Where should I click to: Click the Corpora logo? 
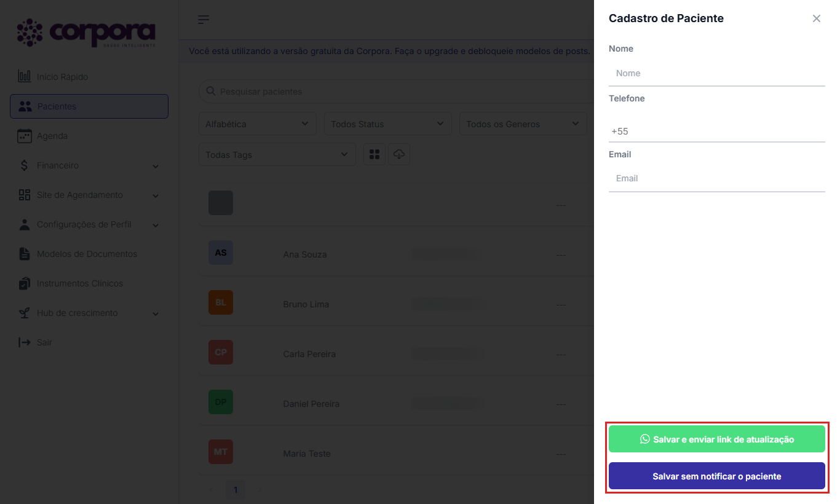[x=86, y=33]
